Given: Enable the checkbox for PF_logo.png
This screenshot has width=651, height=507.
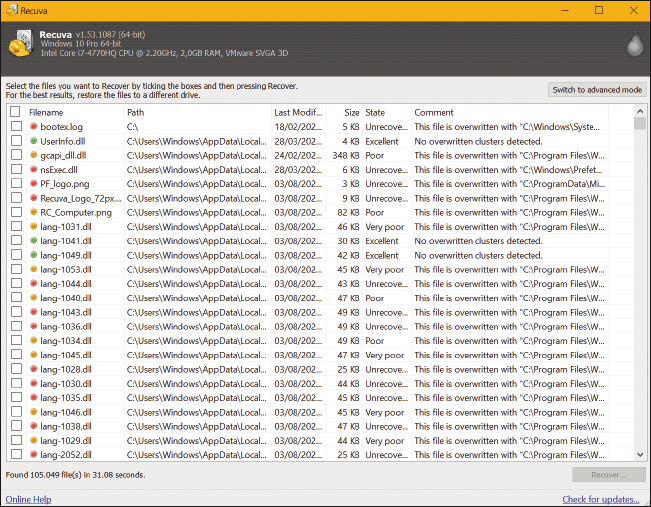Looking at the screenshot, I should click(16, 184).
